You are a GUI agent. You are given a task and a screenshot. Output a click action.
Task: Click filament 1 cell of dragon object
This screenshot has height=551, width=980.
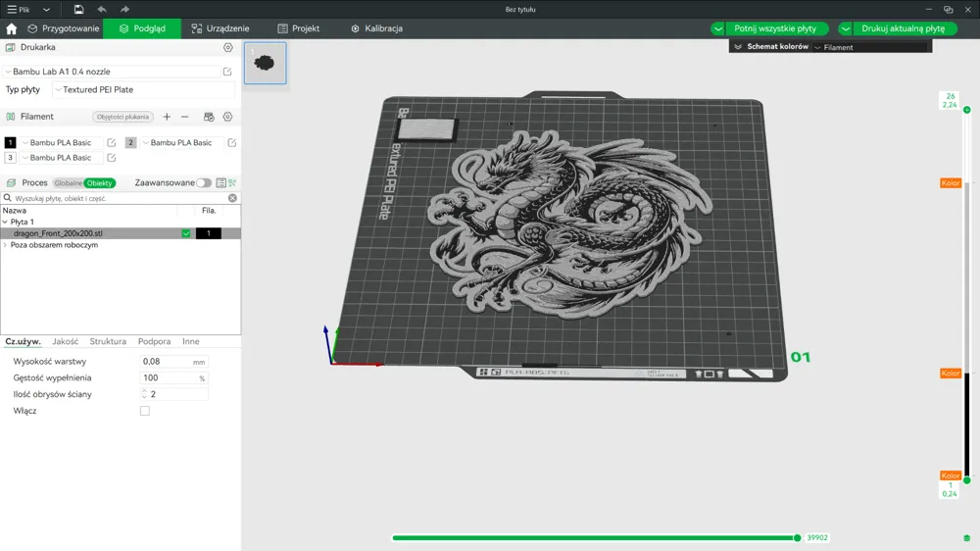click(209, 233)
